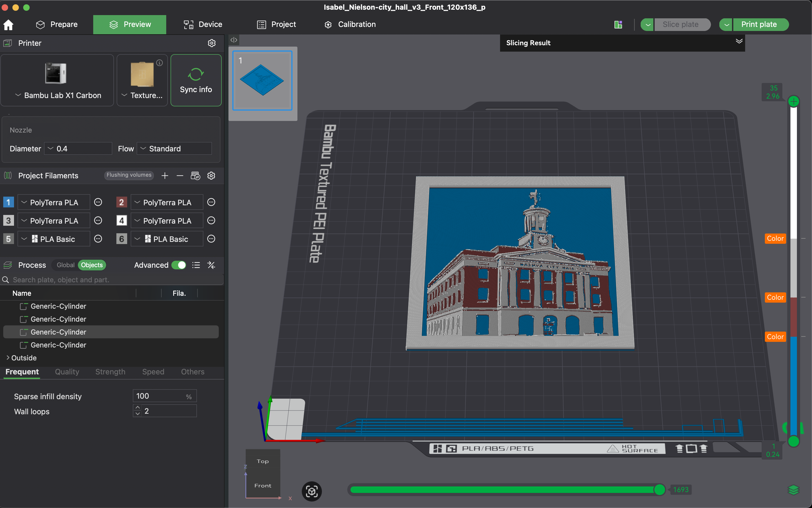Open filament 2 PolyTerra PLA dropdown
This screenshot has width=812, height=508.
[x=167, y=202]
